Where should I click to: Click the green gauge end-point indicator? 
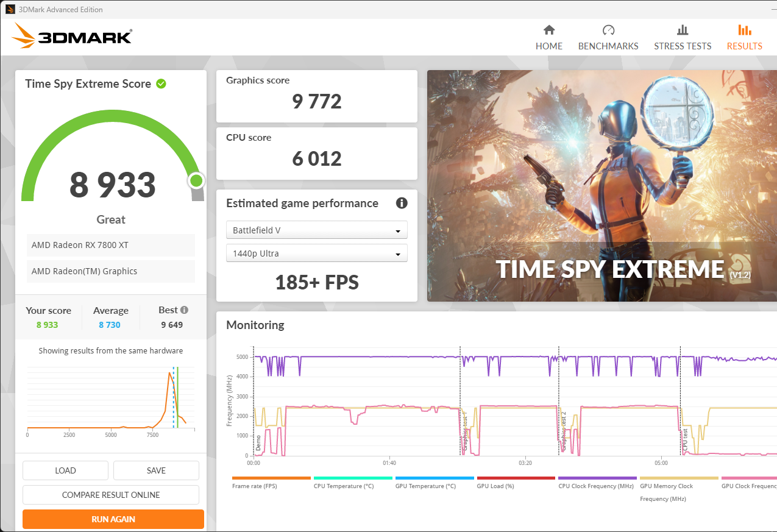coord(196,180)
